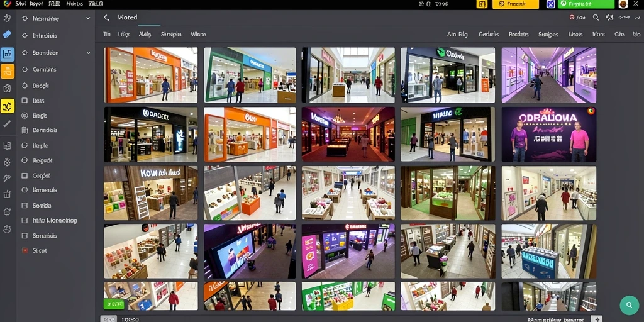Switch to the Lilkx tab
Image resolution: width=644 pixels, height=322 pixels.
coord(124,35)
